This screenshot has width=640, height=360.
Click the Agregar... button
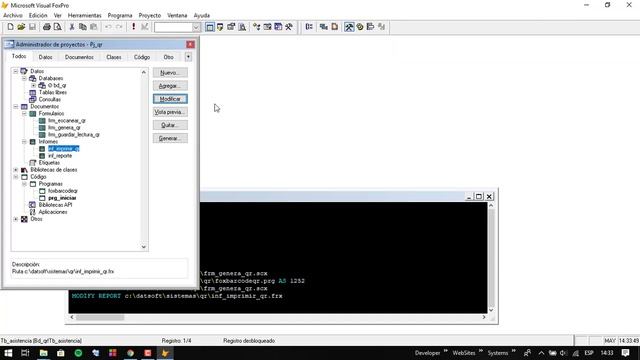(170, 86)
